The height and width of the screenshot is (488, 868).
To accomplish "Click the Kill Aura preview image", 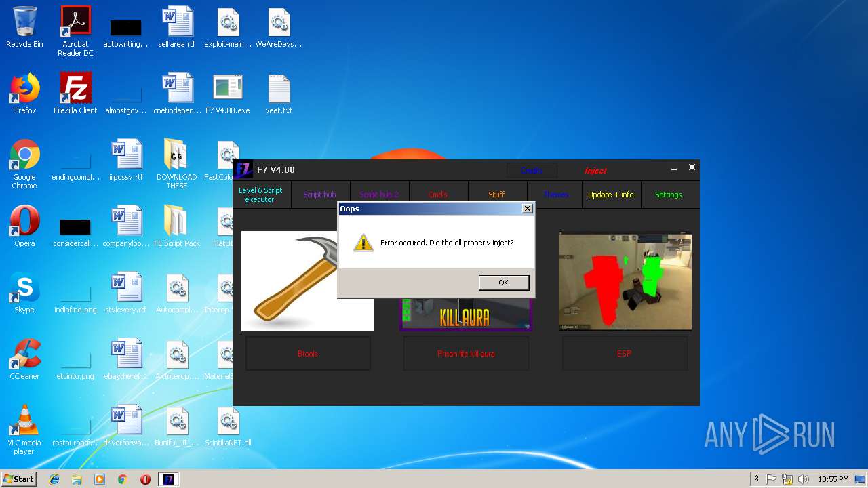I will pyautogui.click(x=465, y=314).
